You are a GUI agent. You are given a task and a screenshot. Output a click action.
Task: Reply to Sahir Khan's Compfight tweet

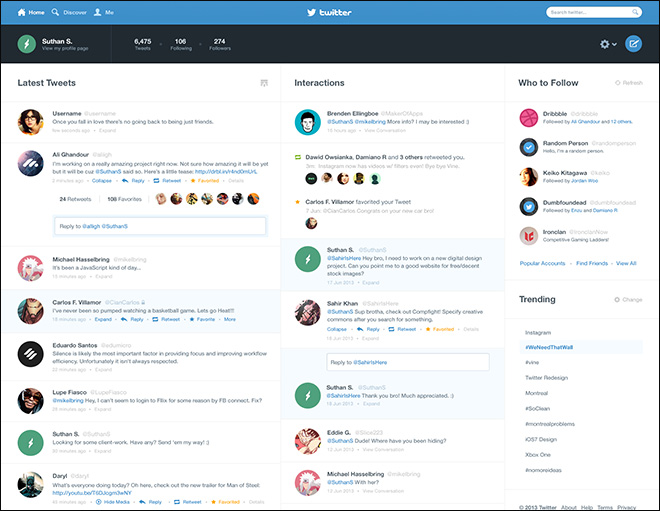[x=369, y=328]
